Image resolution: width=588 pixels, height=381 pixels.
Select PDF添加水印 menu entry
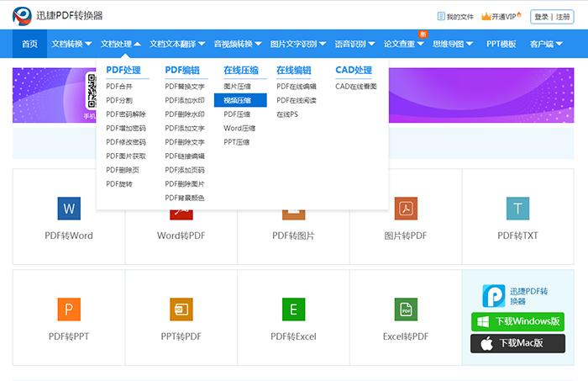pyautogui.click(x=185, y=100)
